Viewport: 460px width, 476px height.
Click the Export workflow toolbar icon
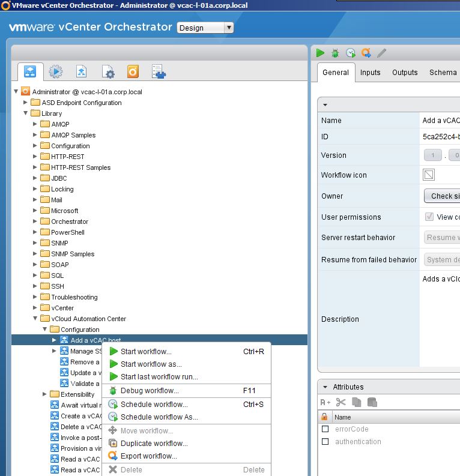[366, 53]
